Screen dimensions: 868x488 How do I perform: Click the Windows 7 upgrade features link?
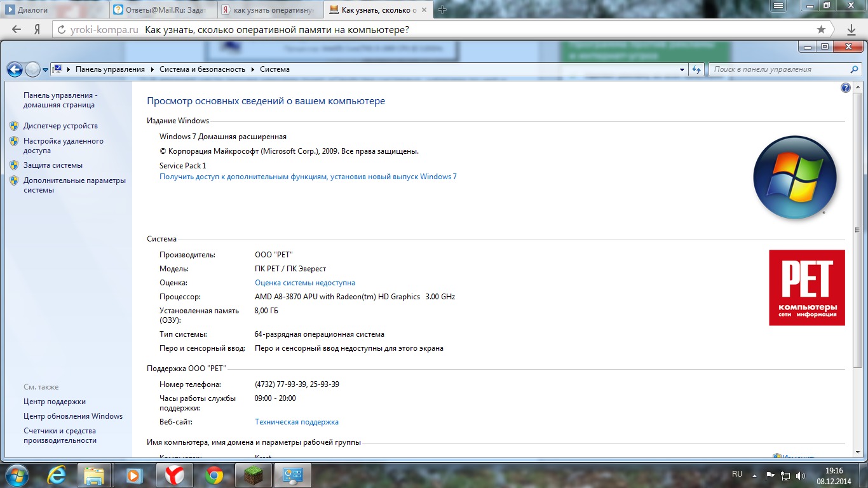308,177
